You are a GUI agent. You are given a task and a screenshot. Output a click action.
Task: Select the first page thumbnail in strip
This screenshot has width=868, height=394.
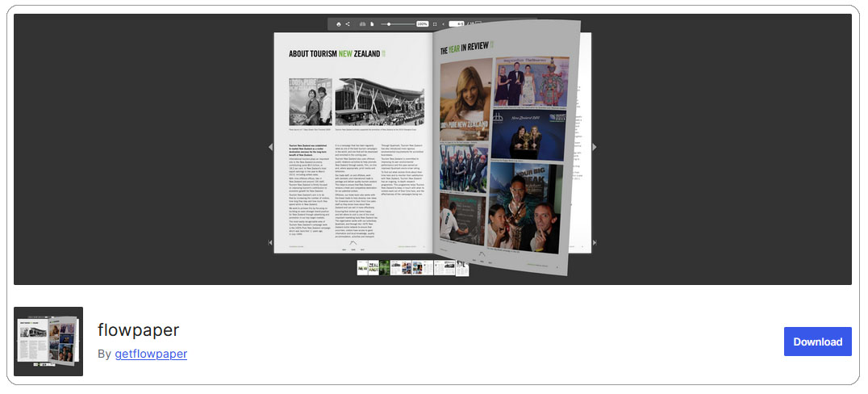pos(362,267)
